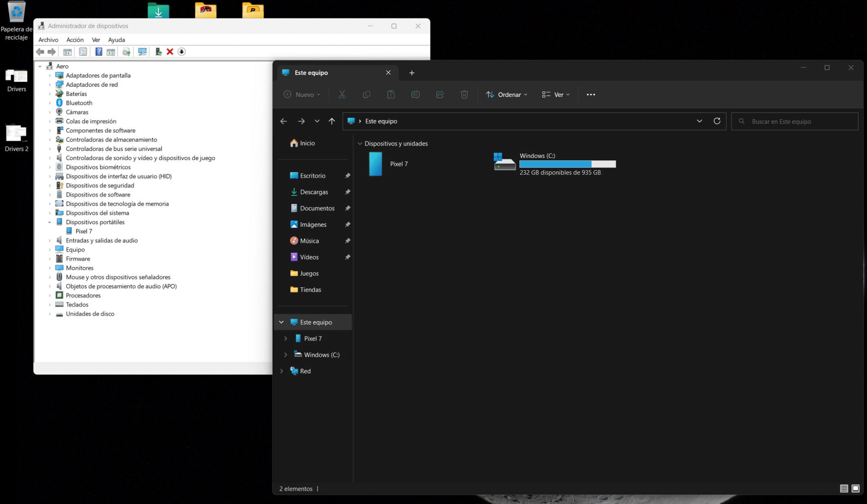The image size is (867, 504).
Task: Go back with Explorer's left arrow
Action: point(284,121)
